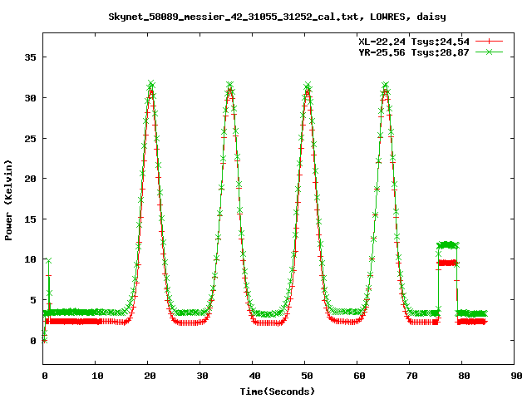Viewport: 532px width, 399px height.
Task: Click the green initial spike near 1 second
Action: click(x=49, y=260)
